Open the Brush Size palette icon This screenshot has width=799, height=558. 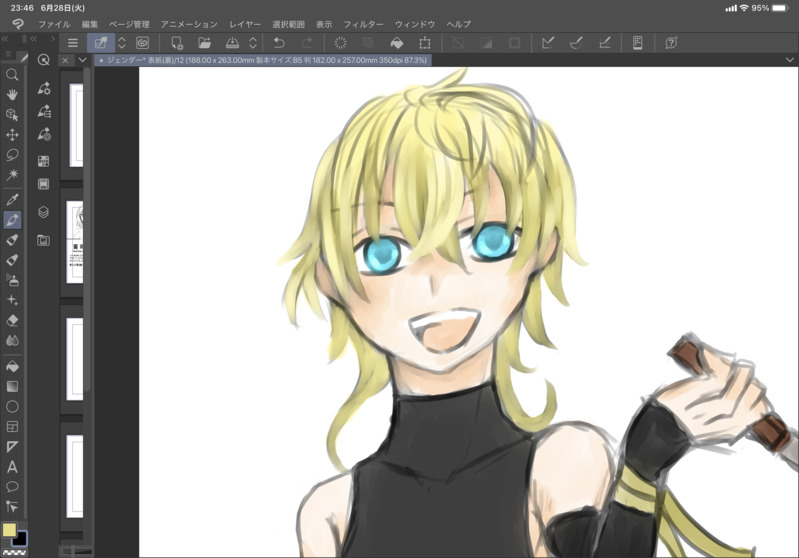pos(44,134)
